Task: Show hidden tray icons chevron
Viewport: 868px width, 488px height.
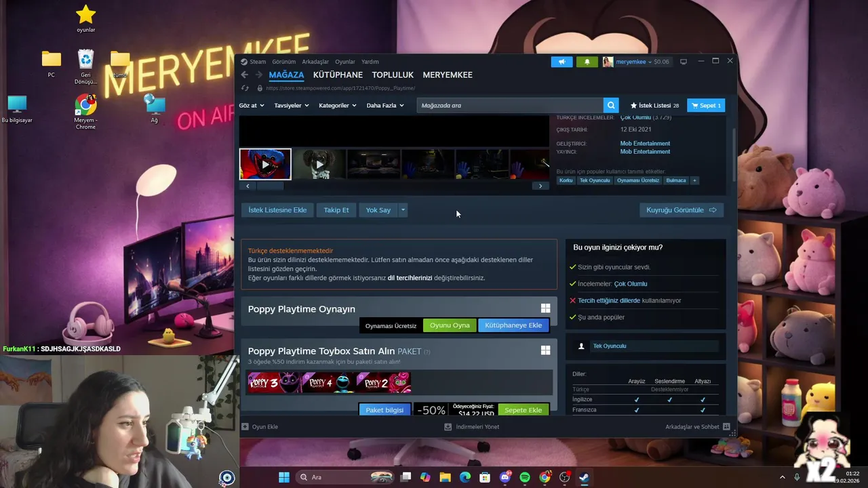Action: pyautogui.click(x=782, y=477)
